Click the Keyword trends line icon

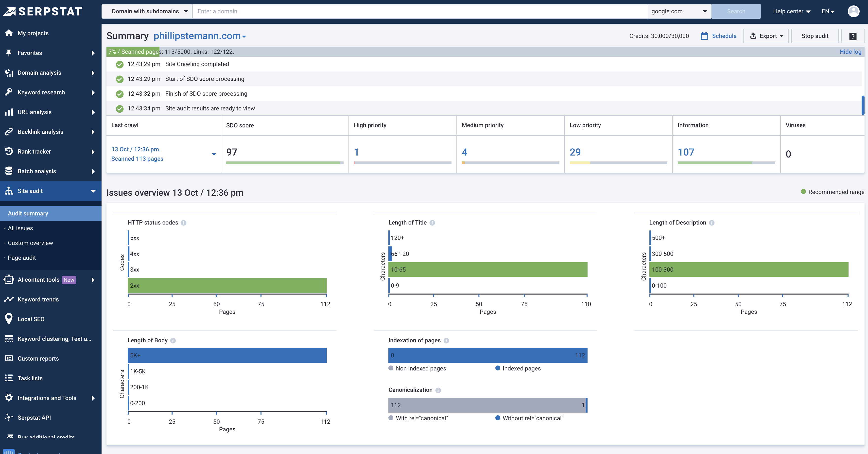point(9,299)
